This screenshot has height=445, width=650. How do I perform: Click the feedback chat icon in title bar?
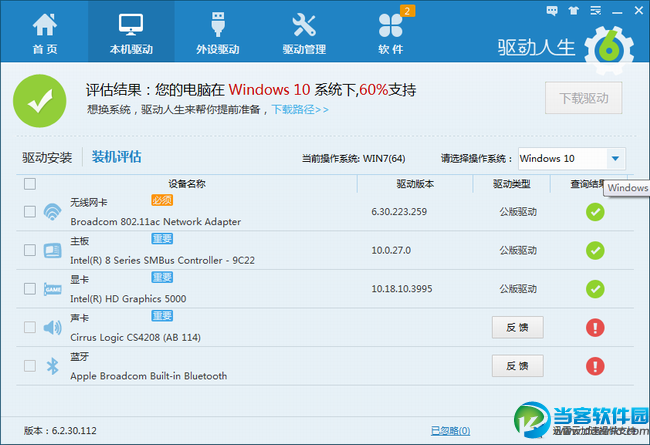[552, 11]
